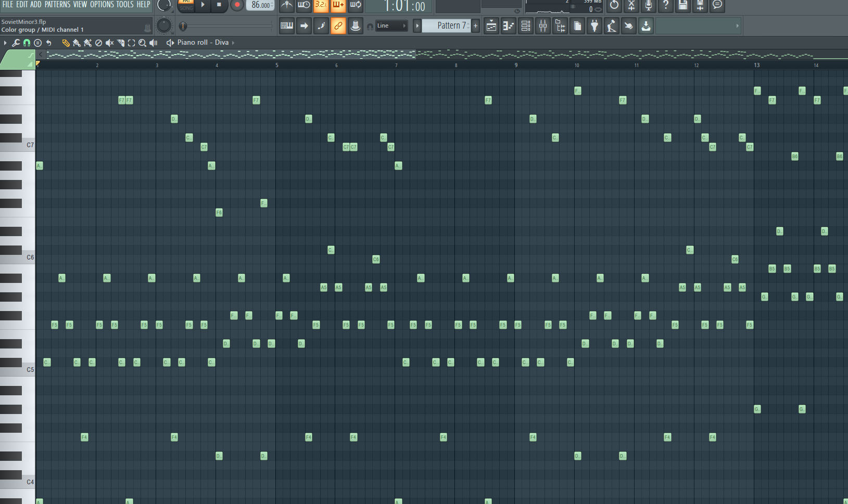
Task: Toggle auto-scrolling arrow button
Action: pyautogui.click(x=304, y=25)
